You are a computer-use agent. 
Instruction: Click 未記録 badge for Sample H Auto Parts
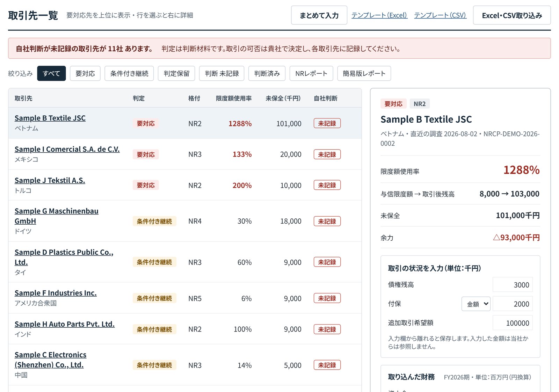pos(327,329)
